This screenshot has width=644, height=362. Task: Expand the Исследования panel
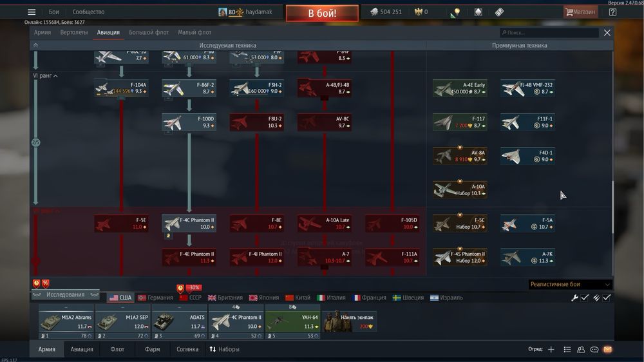click(x=65, y=294)
